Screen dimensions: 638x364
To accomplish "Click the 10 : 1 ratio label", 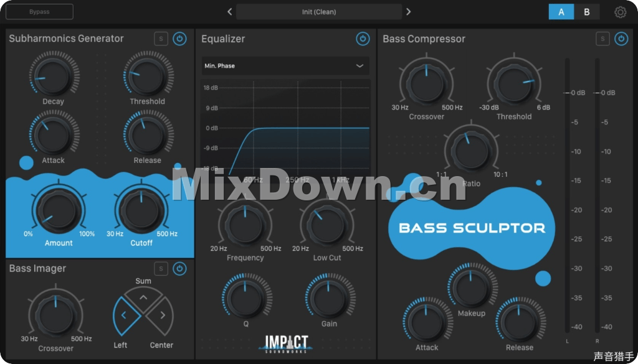I will tap(500, 175).
